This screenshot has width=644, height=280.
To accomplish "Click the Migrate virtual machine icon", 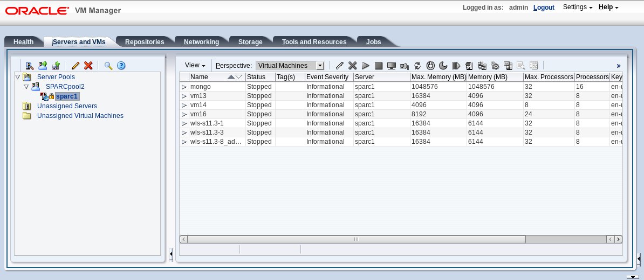I will [x=469, y=66].
